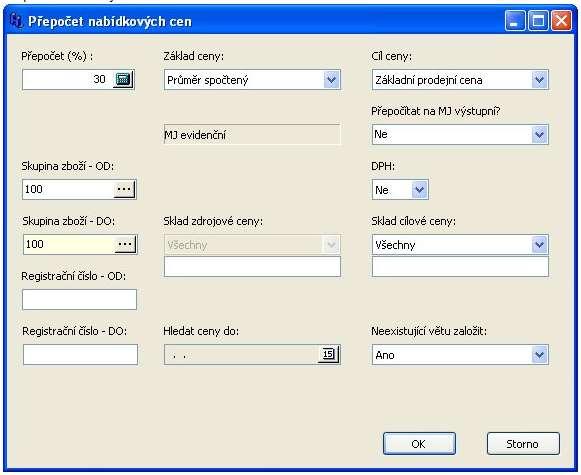Open Přepočítat na MJ výstupní dropdown

coord(539,134)
